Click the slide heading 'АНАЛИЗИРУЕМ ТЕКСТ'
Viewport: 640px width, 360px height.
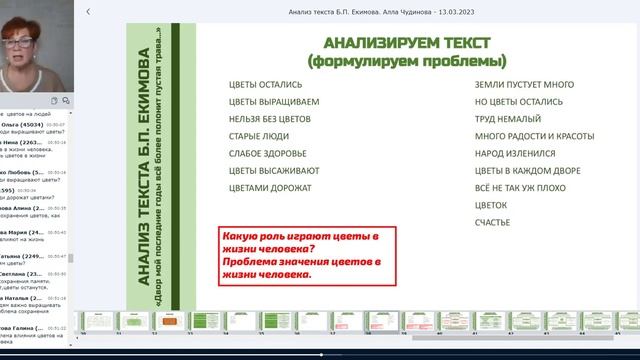point(407,43)
